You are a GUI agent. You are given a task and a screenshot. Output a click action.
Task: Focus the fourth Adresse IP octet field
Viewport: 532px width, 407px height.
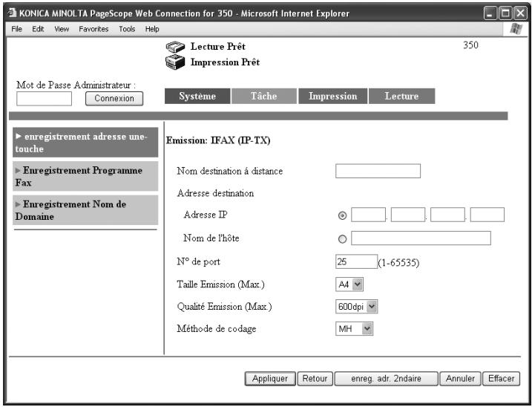click(487, 215)
